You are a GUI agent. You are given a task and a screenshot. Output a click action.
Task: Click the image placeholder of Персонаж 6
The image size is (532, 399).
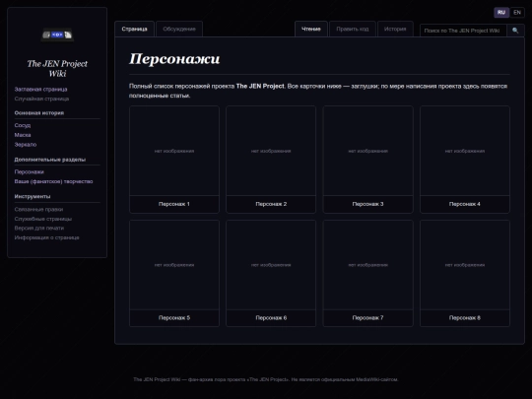(x=271, y=265)
